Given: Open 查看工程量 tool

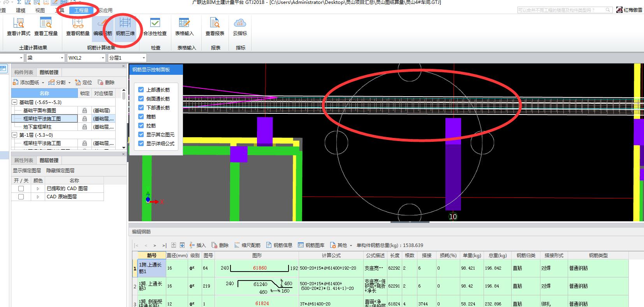Looking at the screenshot, I should tap(46, 27).
